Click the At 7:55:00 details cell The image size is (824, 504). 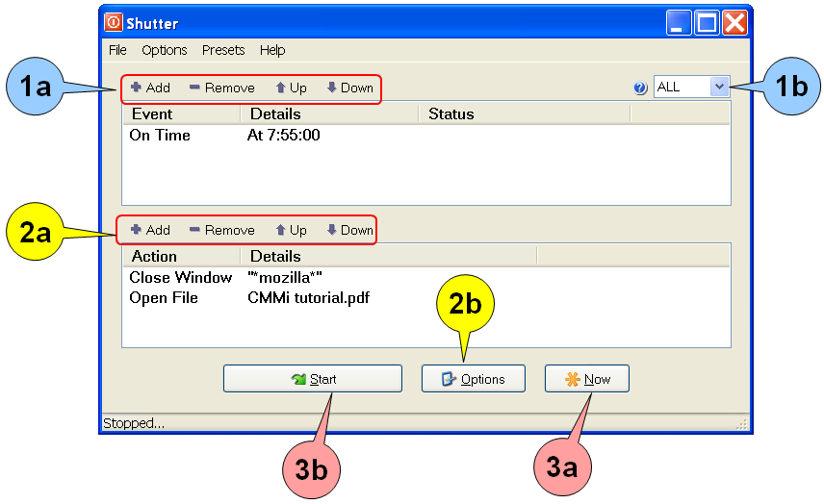tap(283, 136)
